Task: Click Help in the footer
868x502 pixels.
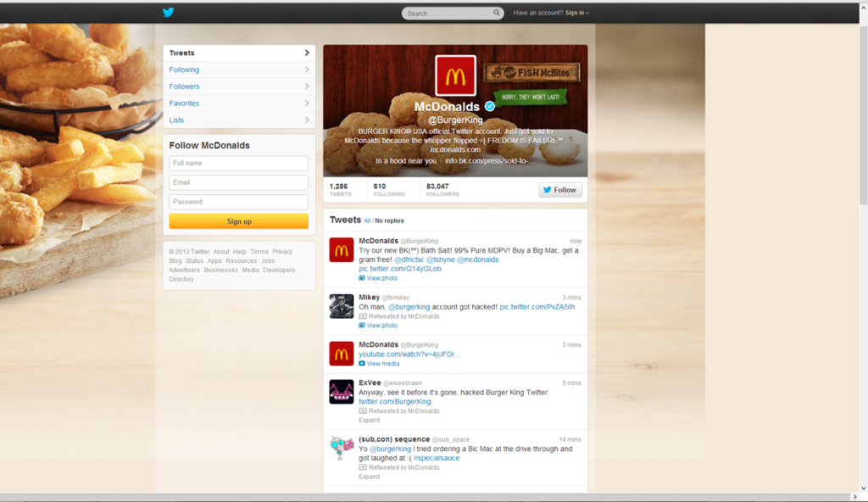Action: point(240,252)
